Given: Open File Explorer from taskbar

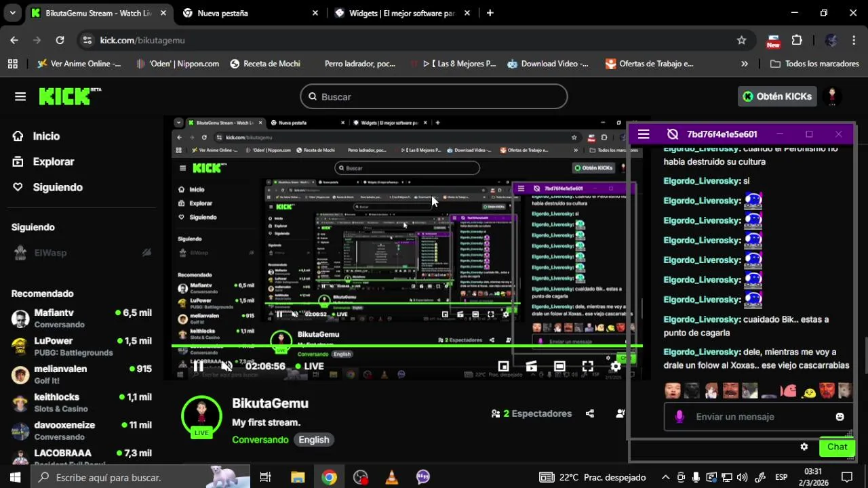Looking at the screenshot, I should click(x=298, y=477).
